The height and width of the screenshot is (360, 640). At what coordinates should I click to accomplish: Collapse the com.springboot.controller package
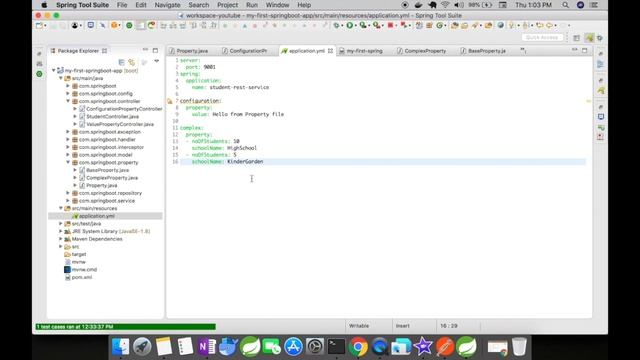68,101
